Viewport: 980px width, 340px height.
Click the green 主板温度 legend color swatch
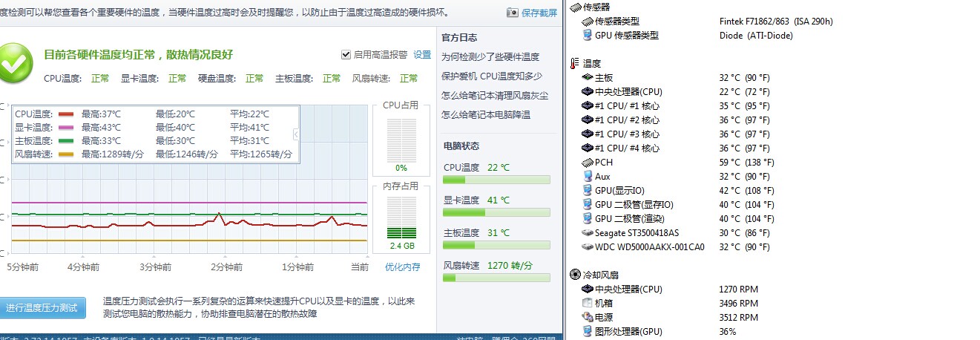[65, 141]
